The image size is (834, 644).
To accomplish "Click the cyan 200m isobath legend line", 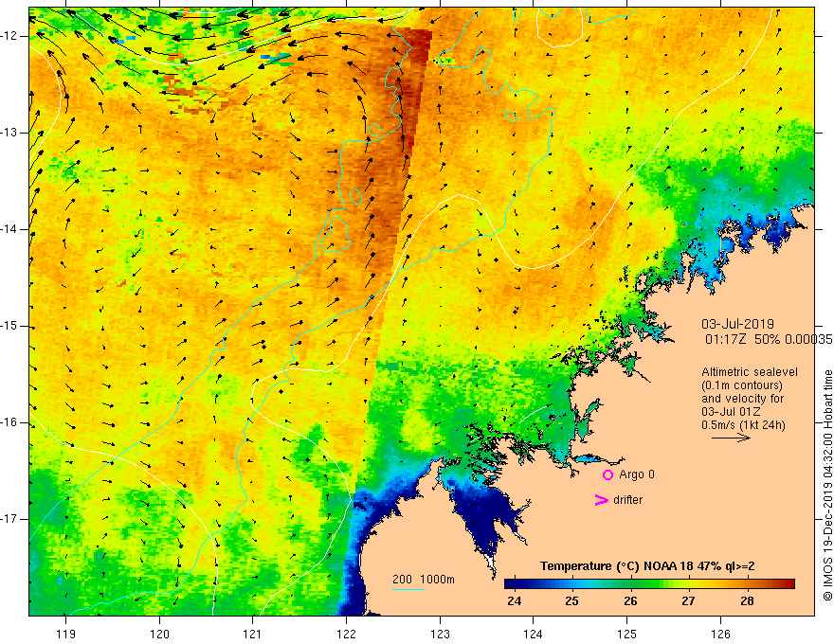I will (408, 589).
